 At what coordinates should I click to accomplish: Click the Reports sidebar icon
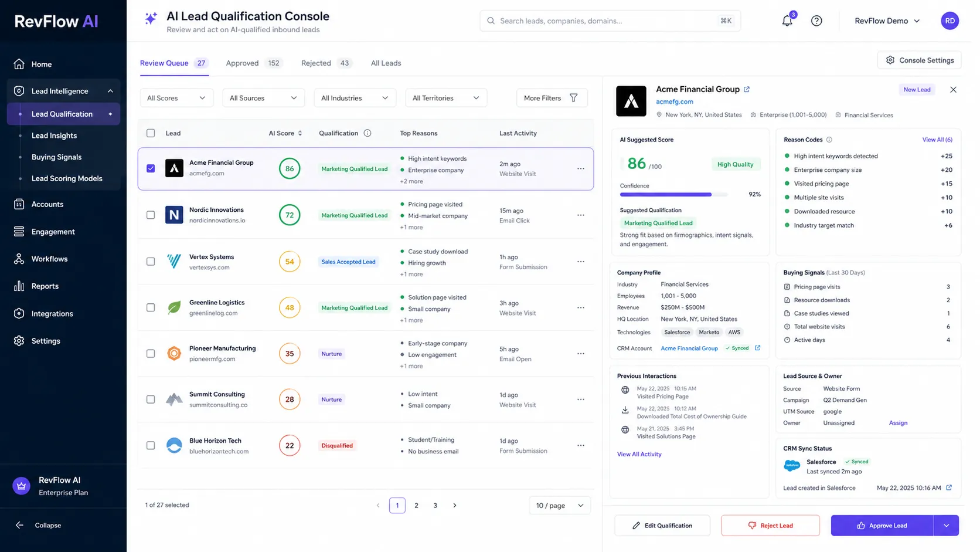[x=19, y=286]
